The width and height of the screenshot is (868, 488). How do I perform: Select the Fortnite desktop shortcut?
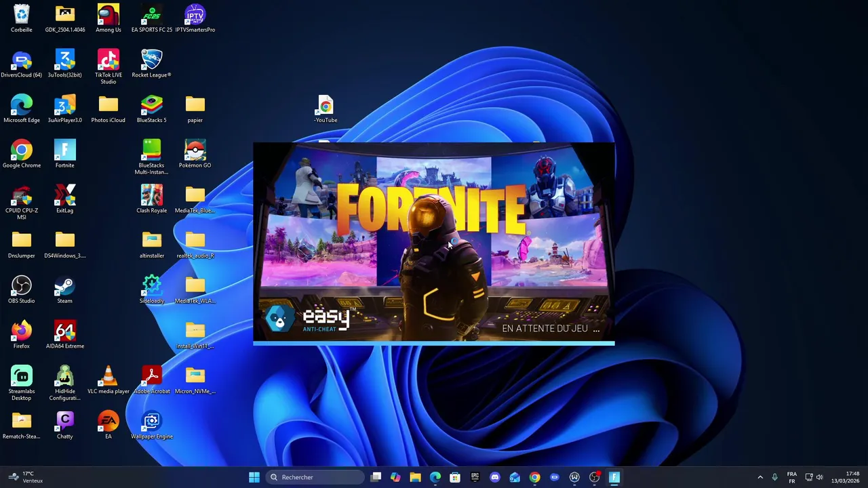pos(65,154)
